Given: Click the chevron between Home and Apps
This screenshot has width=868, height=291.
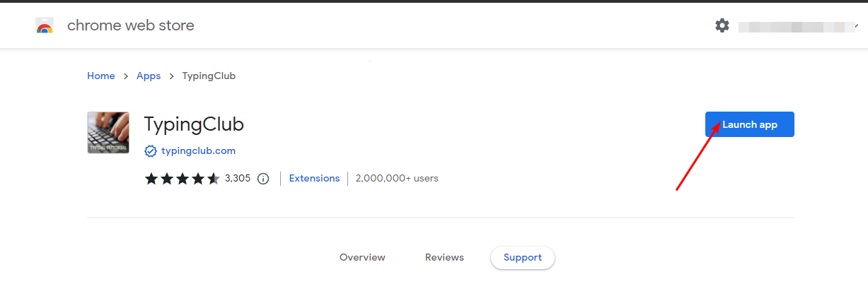Looking at the screenshot, I should point(126,76).
